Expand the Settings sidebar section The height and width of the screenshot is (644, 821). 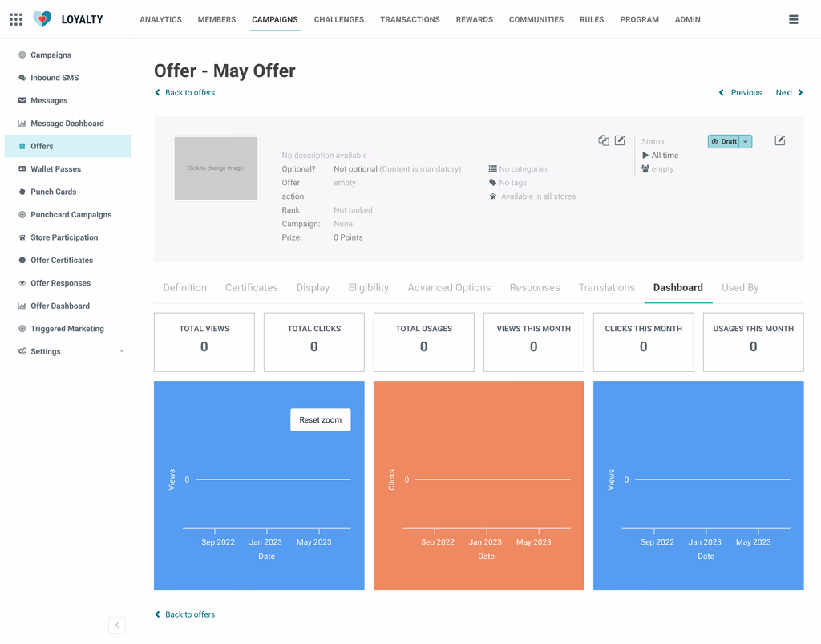[x=122, y=351]
